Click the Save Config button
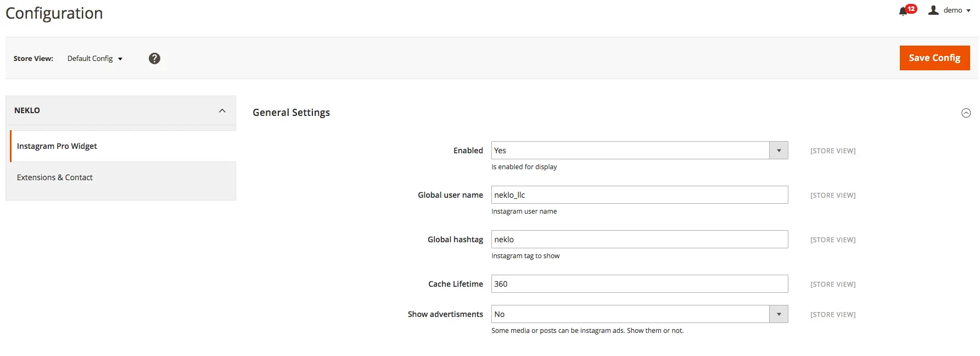The image size is (980, 356). coord(934,58)
